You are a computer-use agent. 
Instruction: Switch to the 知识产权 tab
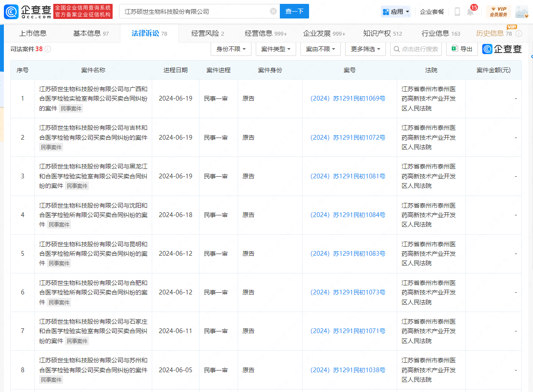382,34
